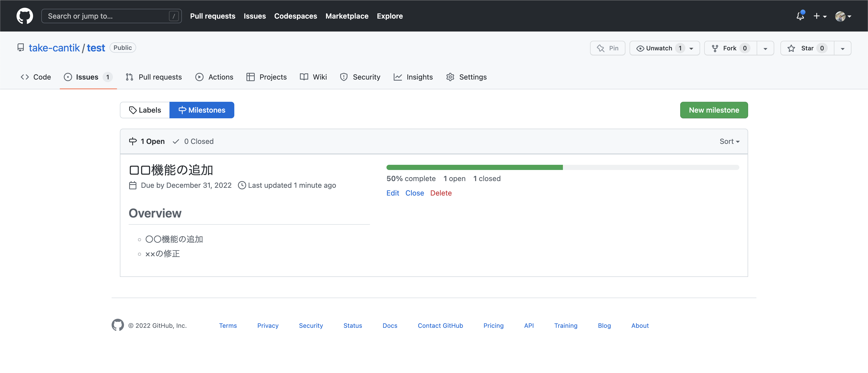Show the 0 Closed milestones filter
868x373 pixels.
pos(193,142)
